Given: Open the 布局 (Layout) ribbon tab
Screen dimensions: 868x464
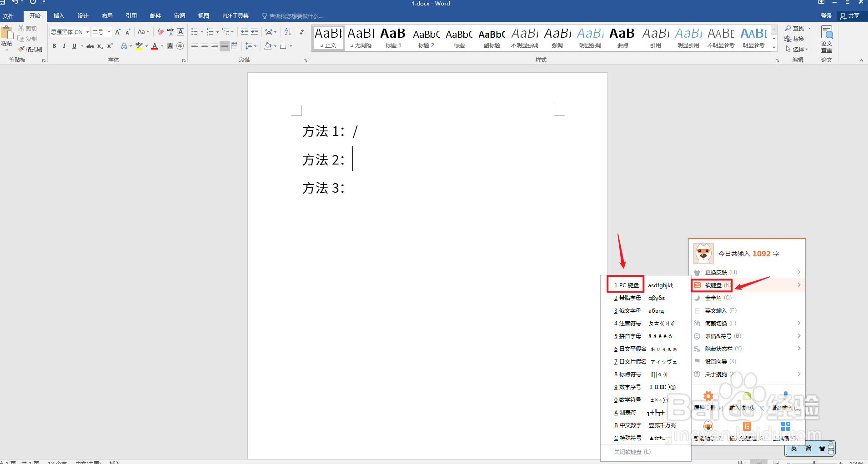Looking at the screenshot, I should pos(107,16).
